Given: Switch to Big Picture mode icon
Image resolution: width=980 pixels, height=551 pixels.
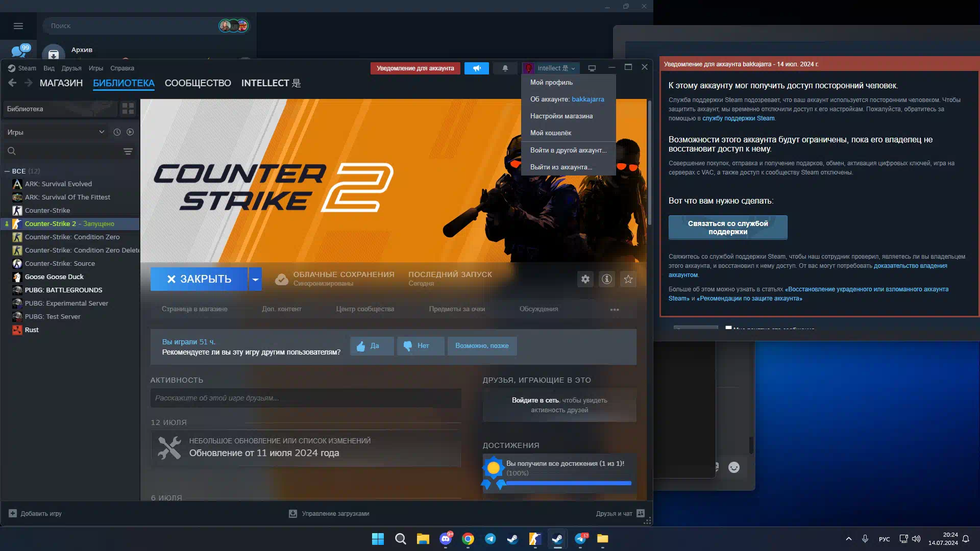Looking at the screenshot, I should [x=592, y=68].
